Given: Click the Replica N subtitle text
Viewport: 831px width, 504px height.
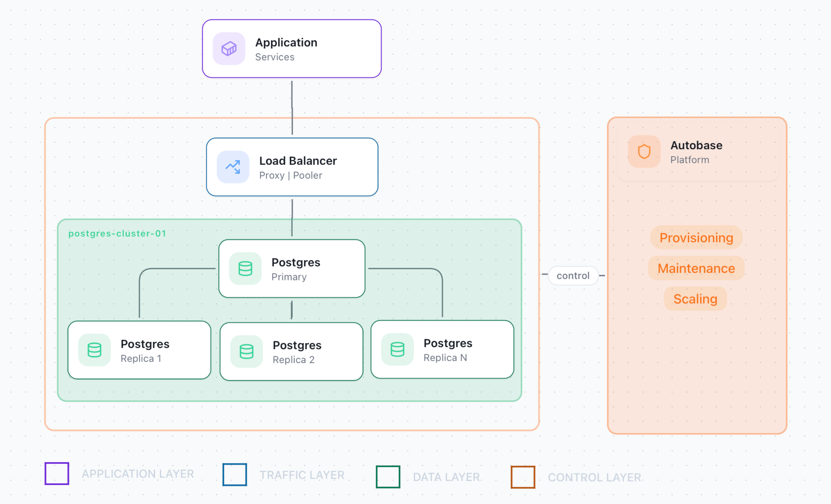Looking at the screenshot, I should pyautogui.click(x=445, y=357).
